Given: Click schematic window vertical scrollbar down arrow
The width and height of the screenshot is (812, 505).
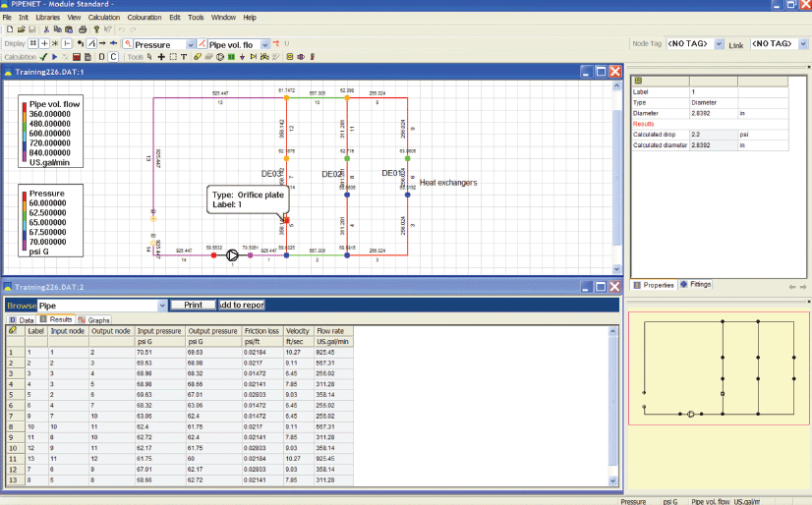Looking at the screenshot, I should 616,269.
